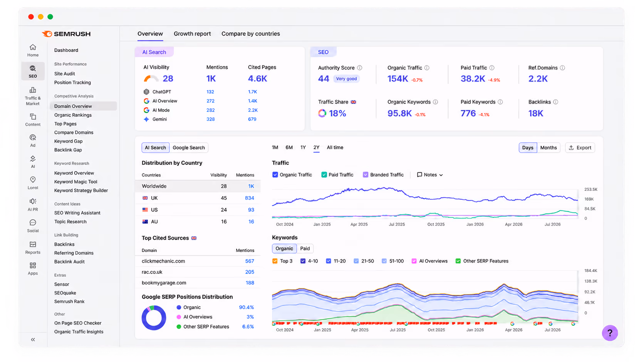Open the AI sidebar icon

[33, 158]
